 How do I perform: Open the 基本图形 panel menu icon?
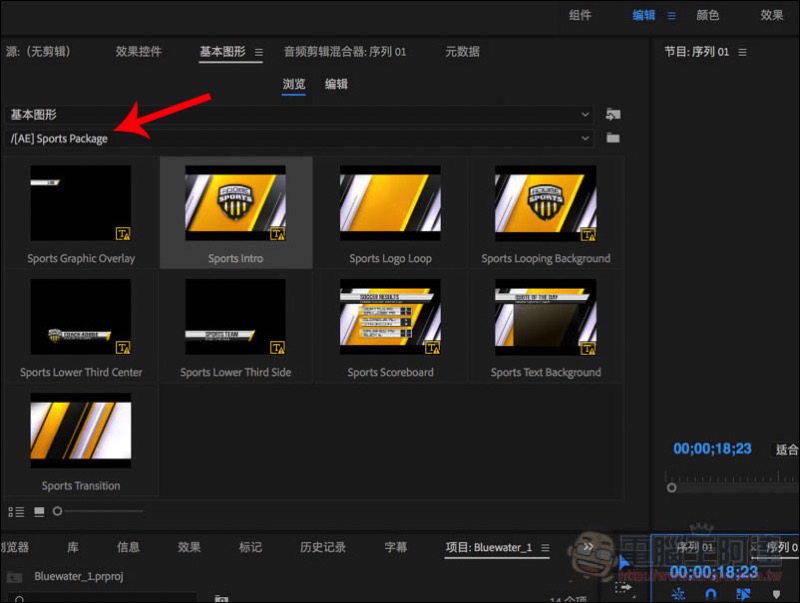[259, 53]
